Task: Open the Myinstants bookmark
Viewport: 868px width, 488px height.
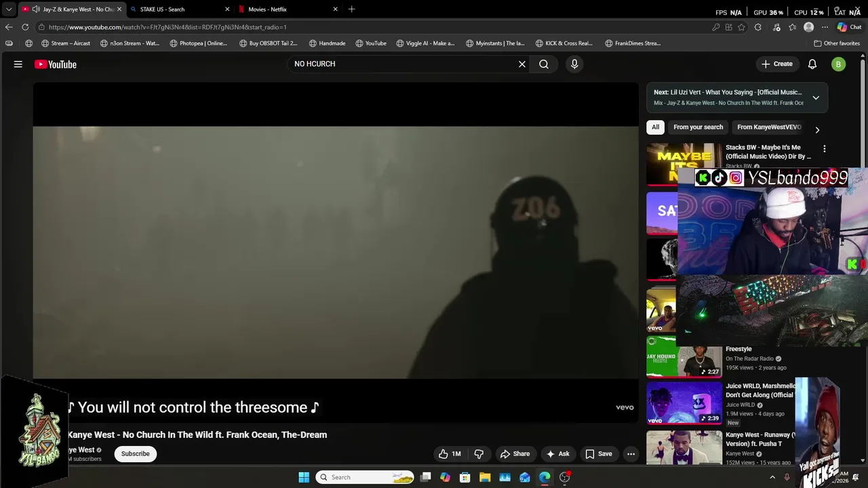Action: [x=496, y=43]
